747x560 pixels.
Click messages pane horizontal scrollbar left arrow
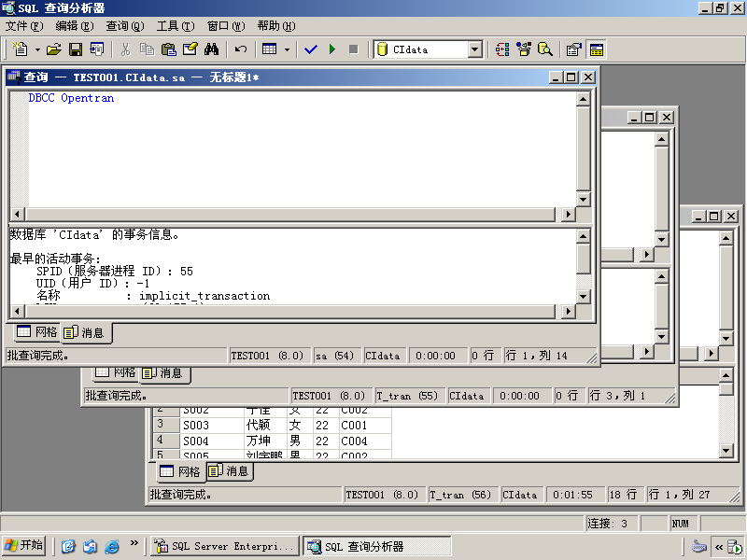pyautogui.click(x=18, y=312)
